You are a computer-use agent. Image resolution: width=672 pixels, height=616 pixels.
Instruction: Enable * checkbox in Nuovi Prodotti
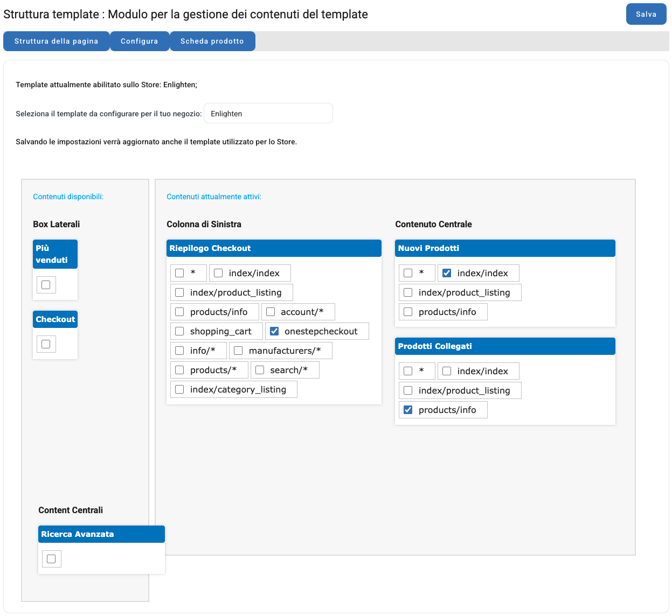[408, 273]
